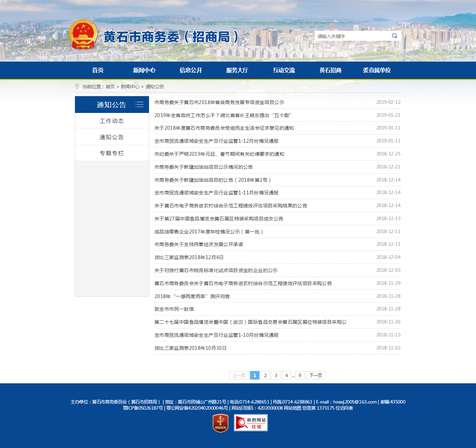The height and width of the screenshot is (448, 476).
Task: Click the location pin icon in breadcrumb
Action: [x=77, y=87]
